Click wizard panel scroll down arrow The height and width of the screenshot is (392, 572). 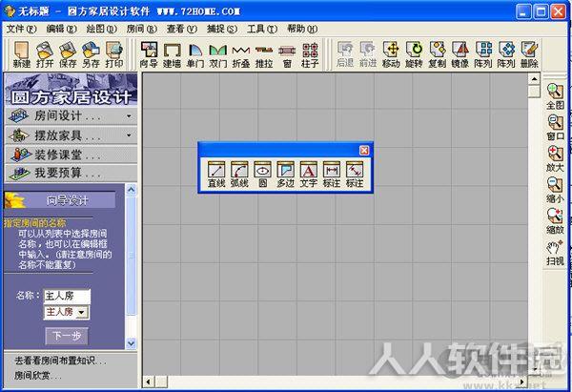(131, 343)
